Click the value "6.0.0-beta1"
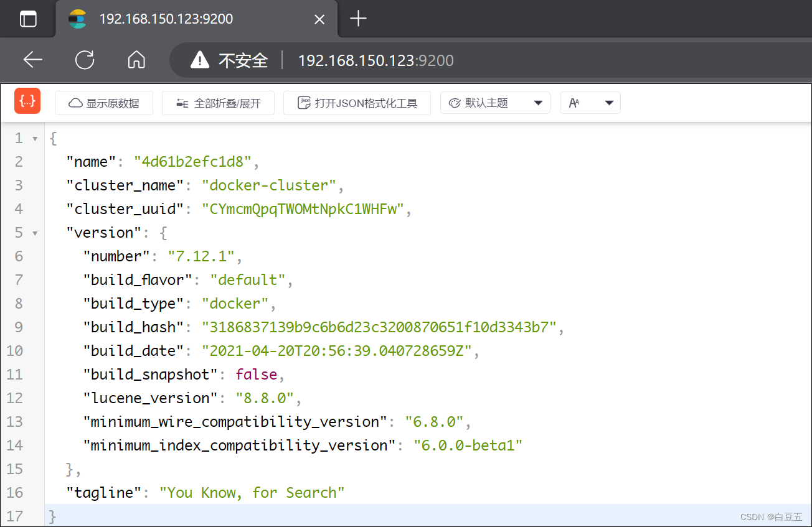This screenshot has height=527, width=812. 468,445
